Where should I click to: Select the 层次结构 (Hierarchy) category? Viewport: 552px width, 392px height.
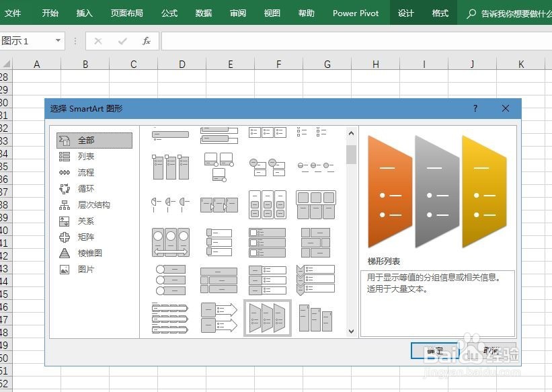(94, 205)
